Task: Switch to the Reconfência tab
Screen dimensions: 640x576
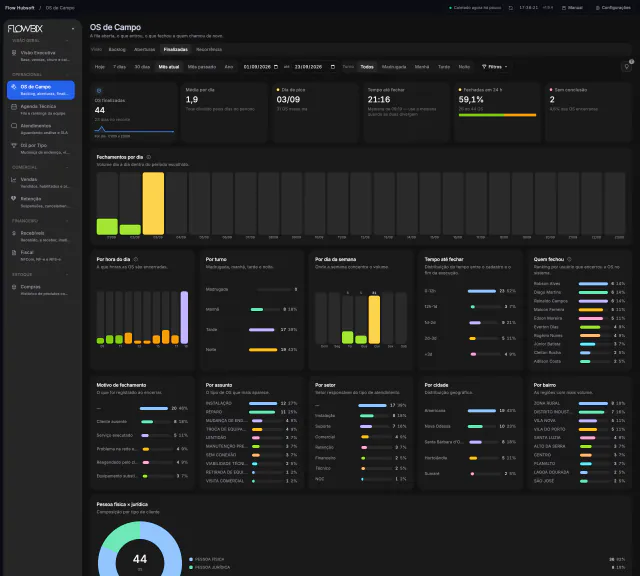Action: coord(209,49)
